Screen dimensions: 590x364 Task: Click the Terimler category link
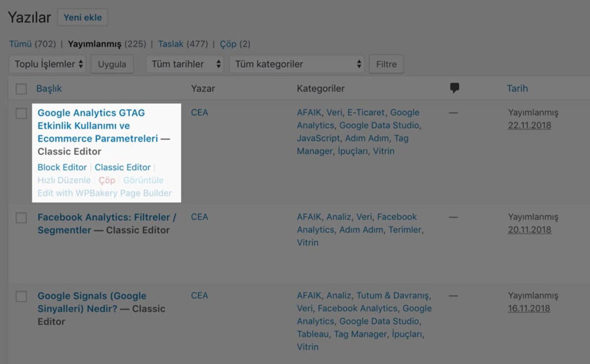click(x=406, y=230)
